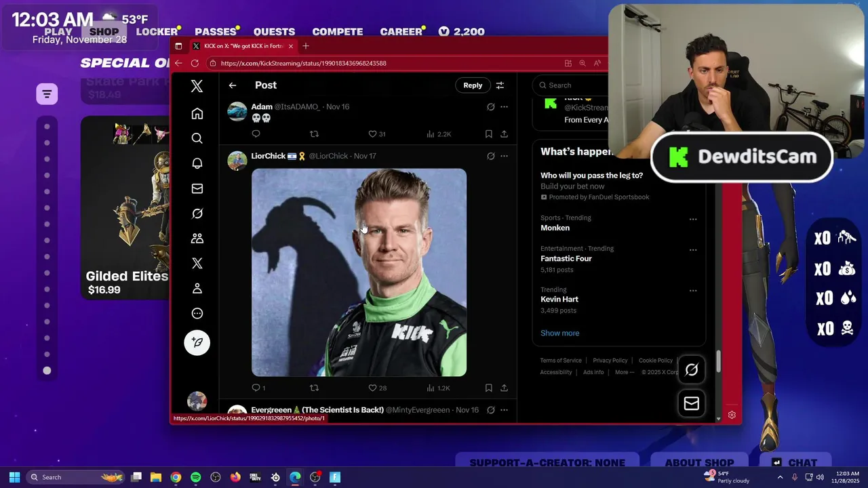The height and width of the screenshot is (488, 868).
Task: Open the floating Messages button at bottom right
Action: [x=692, y=403]
